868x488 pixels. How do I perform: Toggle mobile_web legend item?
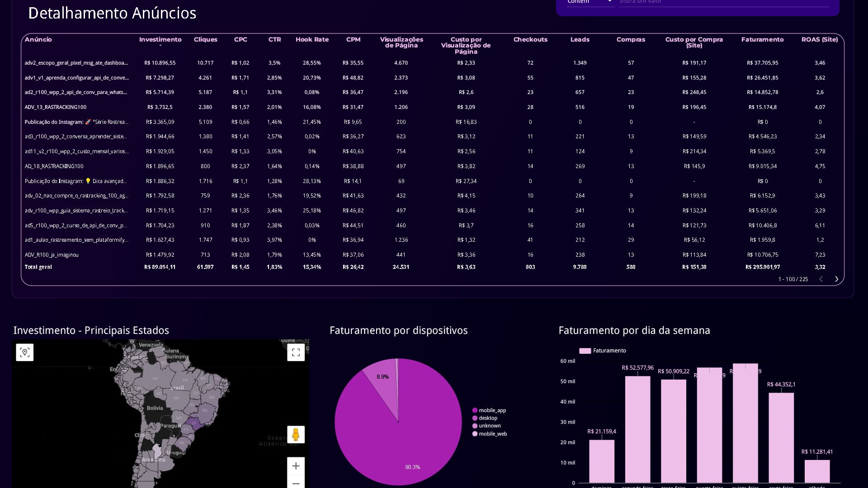490,434
